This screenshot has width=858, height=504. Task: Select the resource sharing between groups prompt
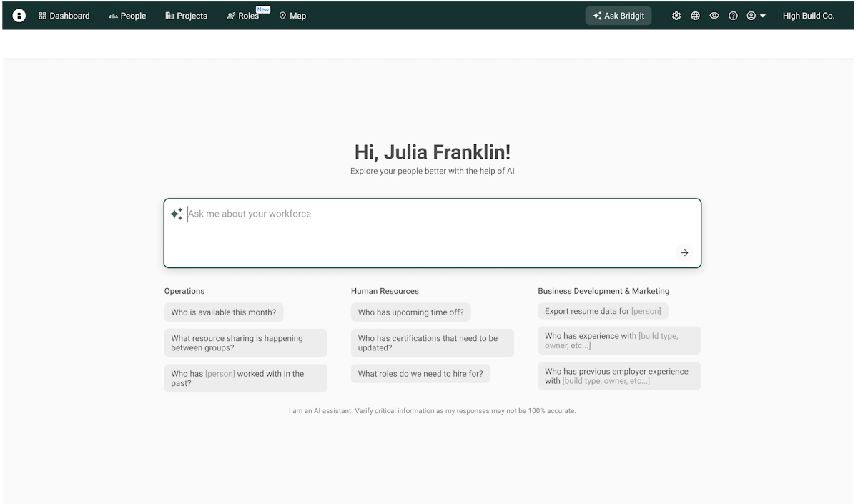click(x=245, y=343)
